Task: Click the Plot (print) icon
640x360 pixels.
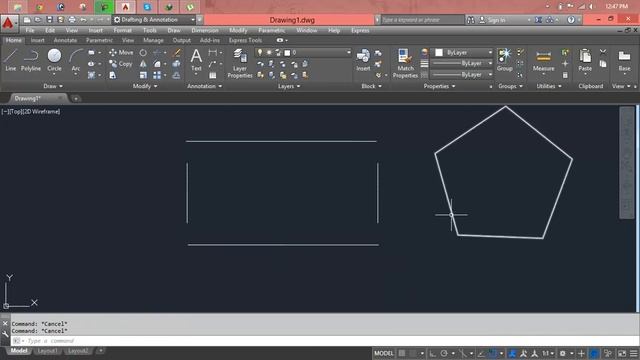Action: [x=72, y=20]
